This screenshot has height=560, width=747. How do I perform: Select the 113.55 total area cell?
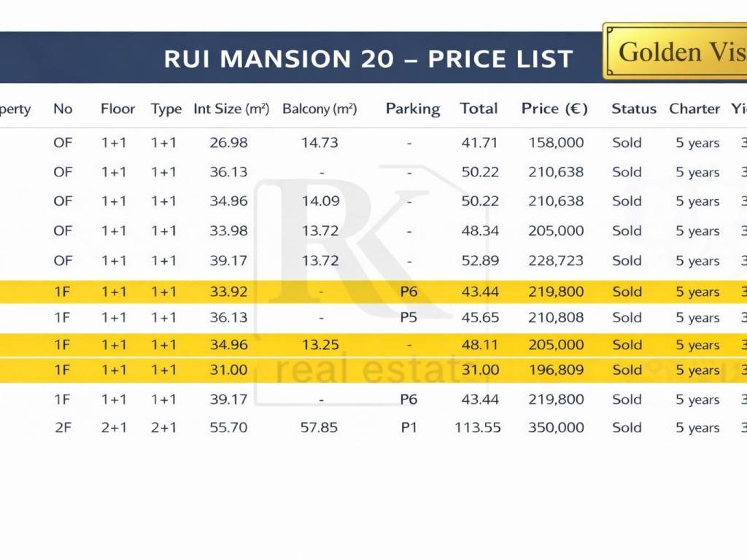[x=478, y=427]
